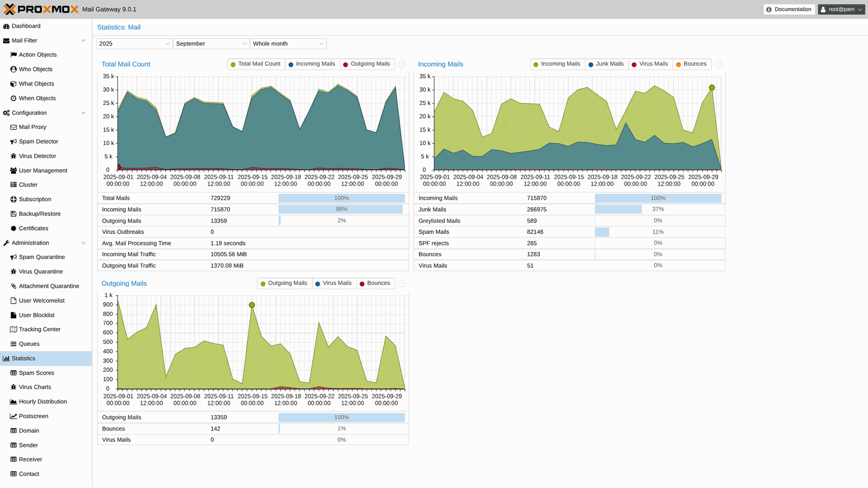Click the Hourly Distribution chart icon
The width and height of the screenshot is (868, 488).
click(x=14, y=402)
